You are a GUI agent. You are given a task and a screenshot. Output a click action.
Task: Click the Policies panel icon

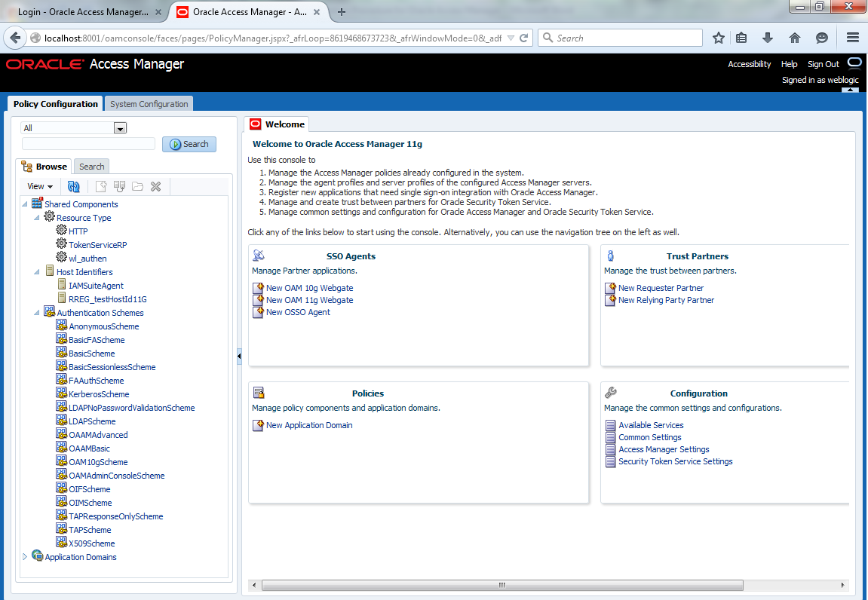(259, 393)
